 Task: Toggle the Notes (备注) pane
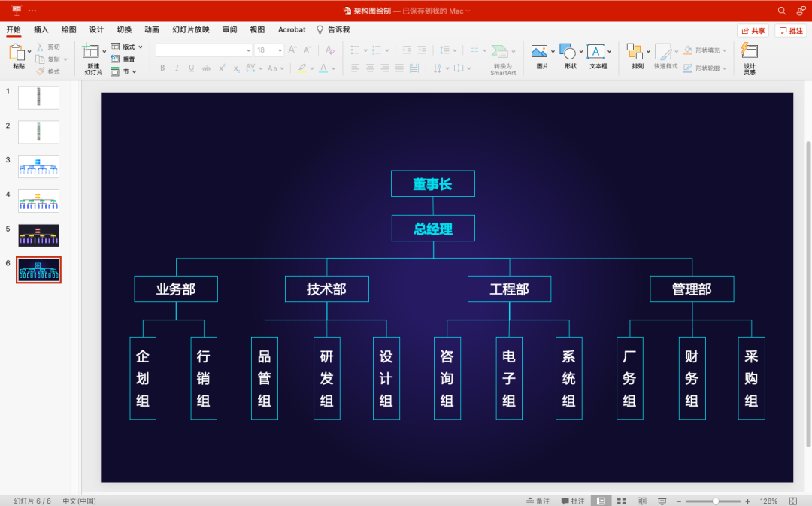click(x=538, y=501)
